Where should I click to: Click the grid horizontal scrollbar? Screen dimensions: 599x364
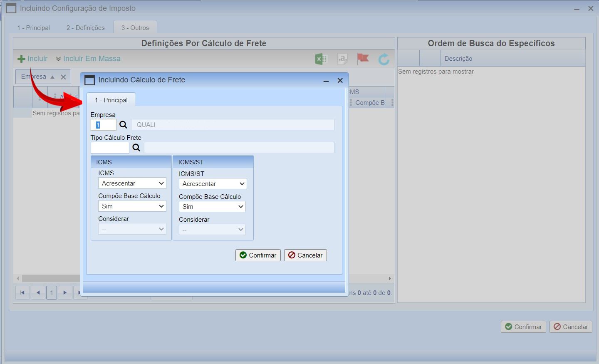pyautogui.click(x=50, y=278)
